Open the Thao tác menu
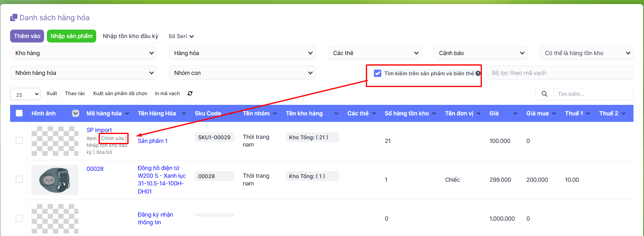 pyautogui.click(x=75, y=94)
